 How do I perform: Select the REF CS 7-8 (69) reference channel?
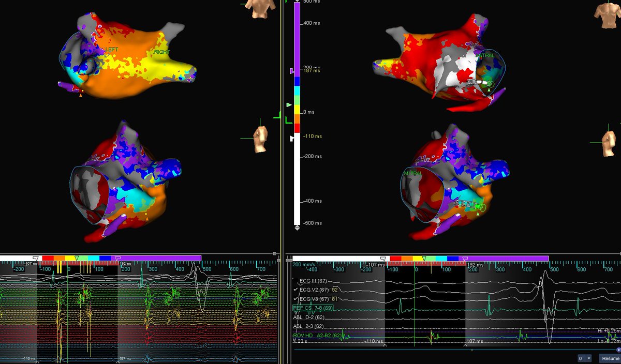point(313,308)
